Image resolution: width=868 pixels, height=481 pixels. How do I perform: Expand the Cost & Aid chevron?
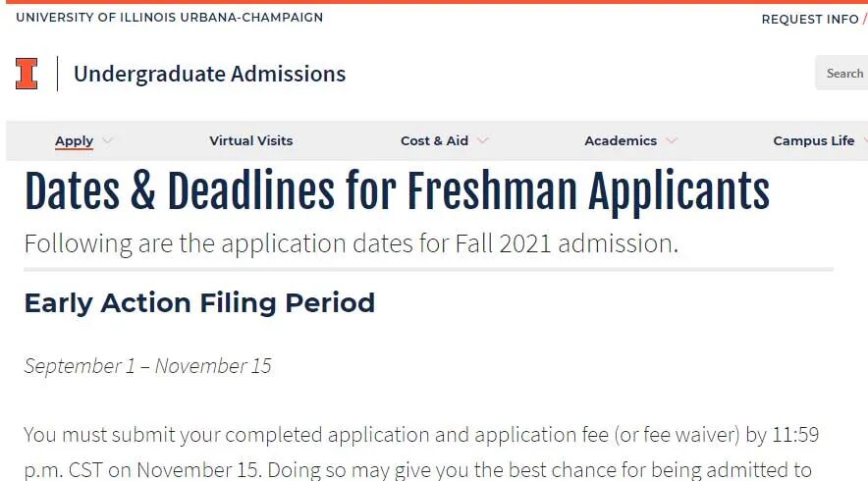482,140
